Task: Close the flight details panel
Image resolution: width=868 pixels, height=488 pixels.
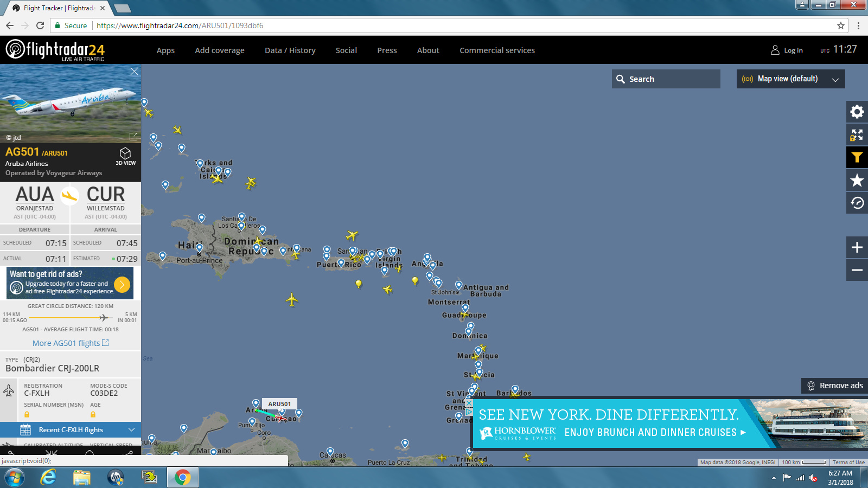Action: pos(135,72)
